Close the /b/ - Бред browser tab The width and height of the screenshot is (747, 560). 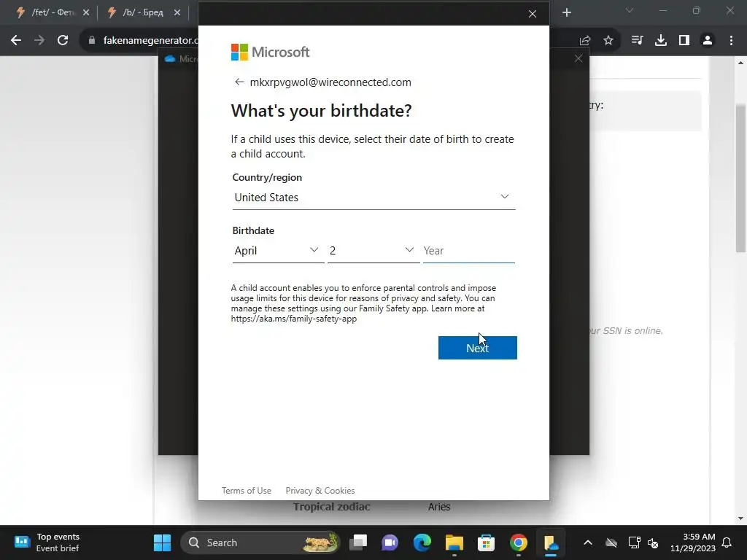(177, 12)
